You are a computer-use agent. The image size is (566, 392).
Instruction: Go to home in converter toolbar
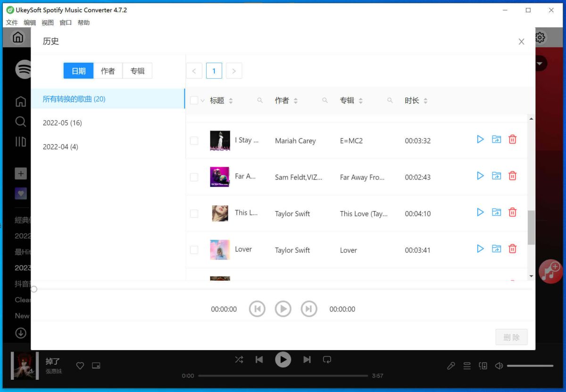point(18,37)
